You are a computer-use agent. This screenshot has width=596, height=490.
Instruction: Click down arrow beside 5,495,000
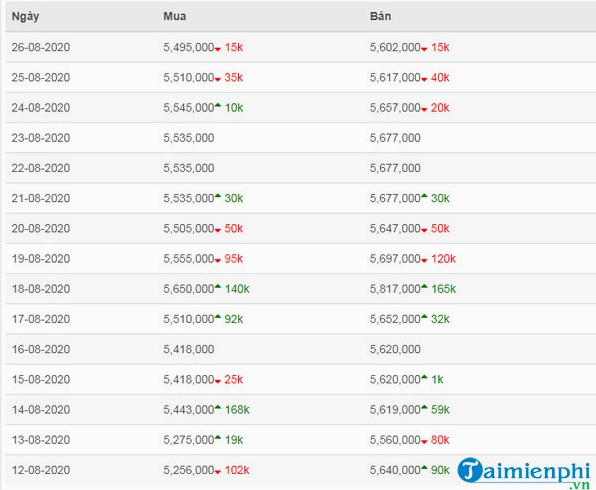(x=218, y=49)
